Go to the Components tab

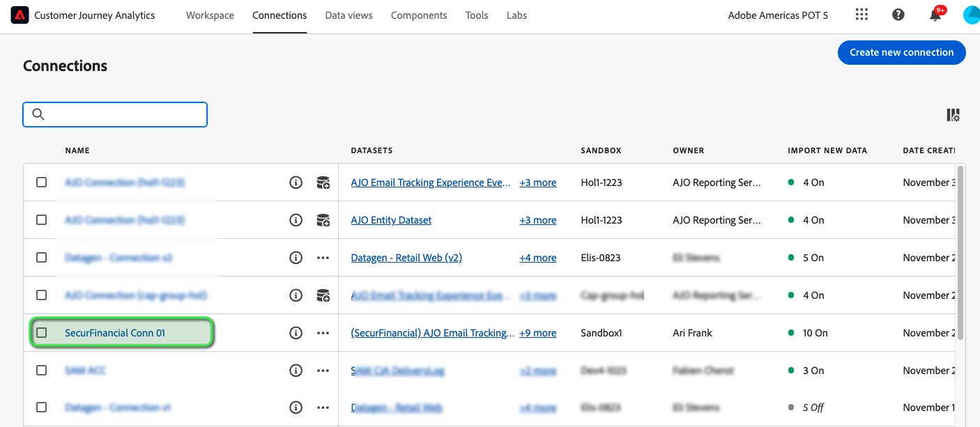point(419,15)
